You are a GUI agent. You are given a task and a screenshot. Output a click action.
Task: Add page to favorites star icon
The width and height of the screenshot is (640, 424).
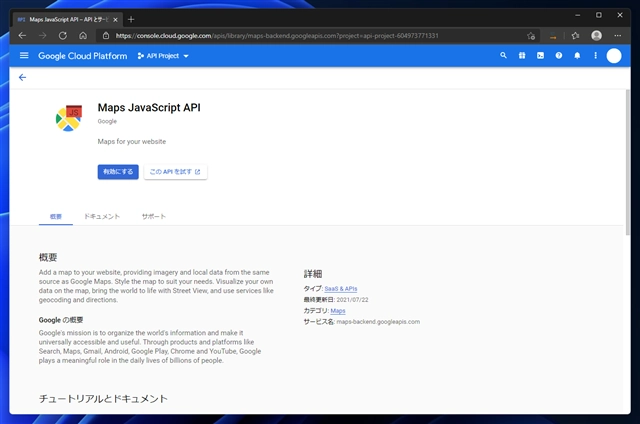[x=531, y=36]
